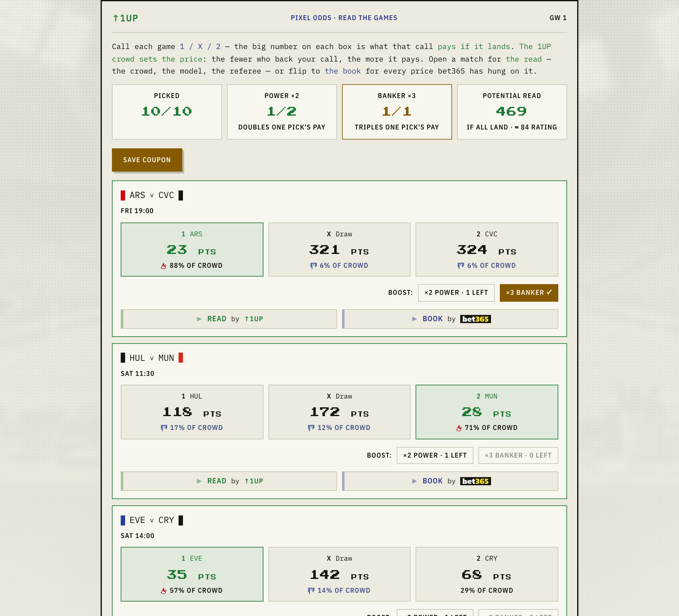Toggle ×2 Power boost on ARS v CVC
The height and width of the screenshot is (616, 679).
click(456, 293)
